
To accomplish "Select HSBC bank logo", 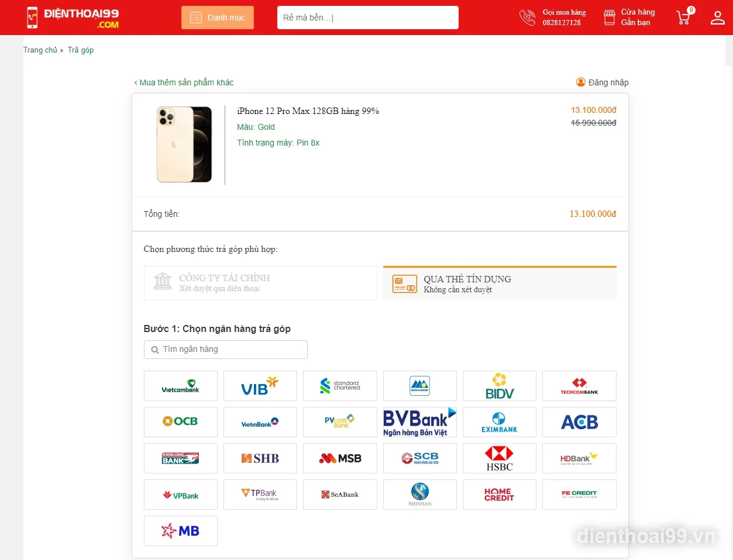I will (500, 458).
